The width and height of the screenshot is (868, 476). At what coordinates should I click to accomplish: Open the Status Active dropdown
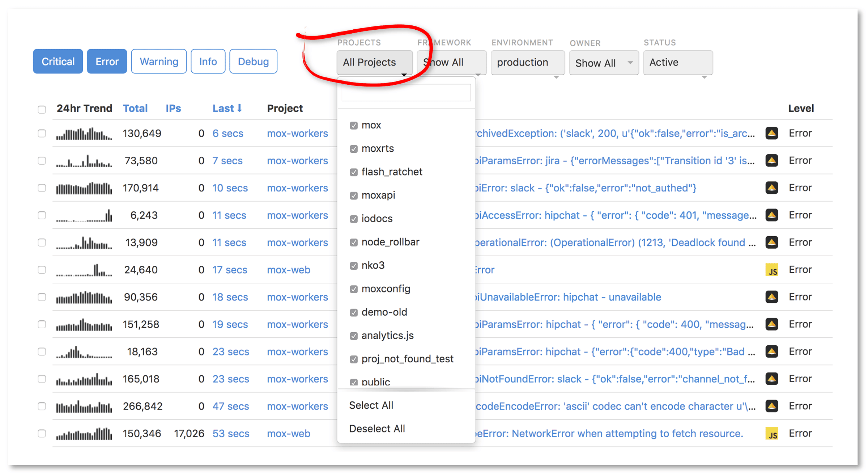[x=677, y=63]
